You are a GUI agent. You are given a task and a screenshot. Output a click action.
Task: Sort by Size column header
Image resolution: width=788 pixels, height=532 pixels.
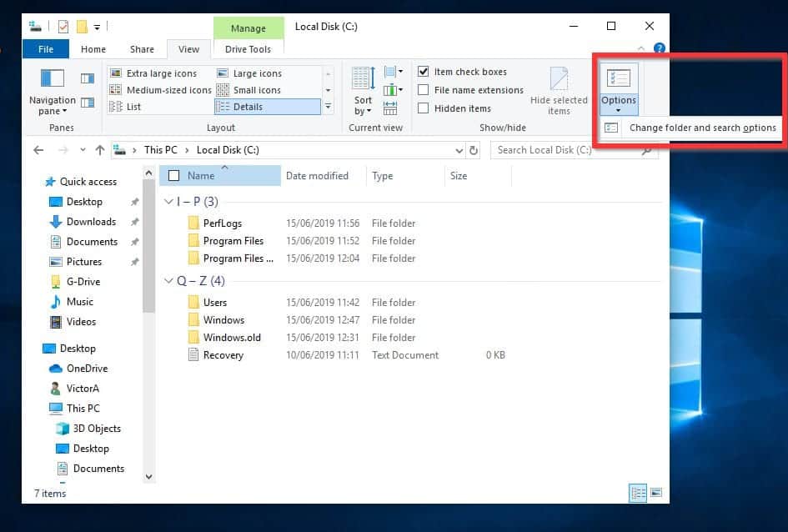coord(478,176)
